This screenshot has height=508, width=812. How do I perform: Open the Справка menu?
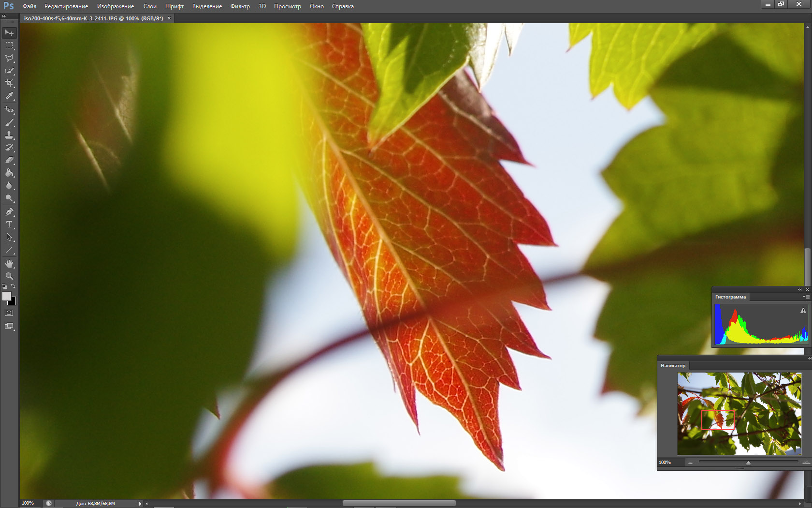[343, 6]
